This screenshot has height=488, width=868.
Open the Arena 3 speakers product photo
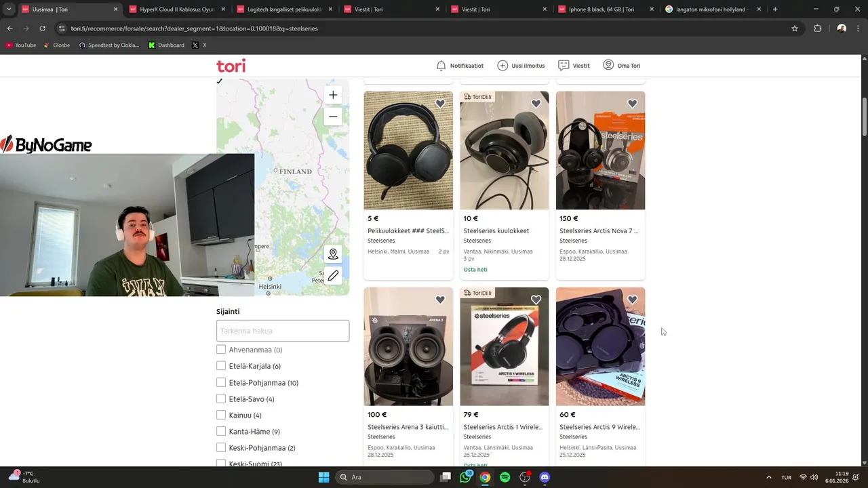[x=408, y=346]
